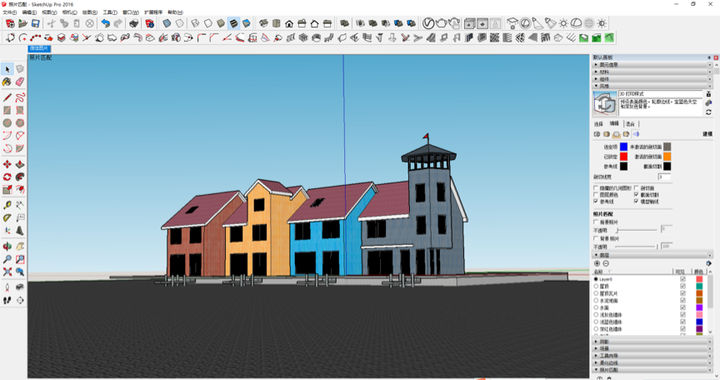The width and height of the screenshot is (720, 380).
Task: Activate the Walk footprints tool
Action: 7,300
